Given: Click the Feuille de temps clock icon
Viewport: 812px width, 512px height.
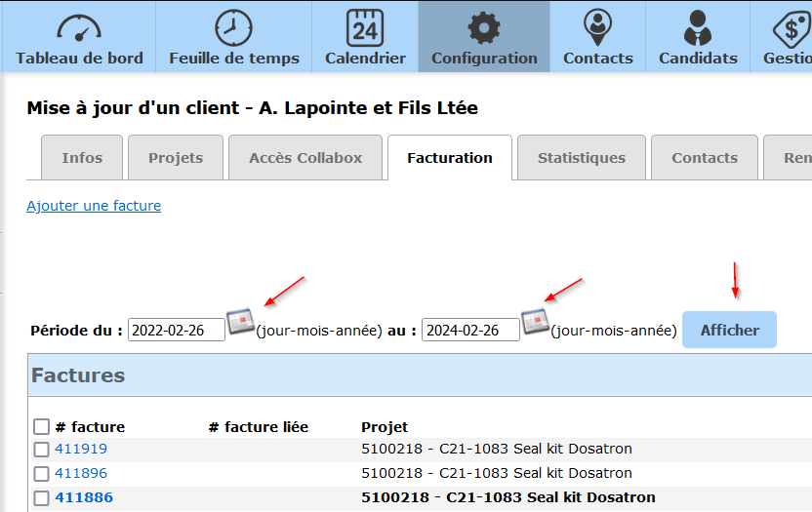Looking at the screenshot, I should pyautogui.click(x=233, y=26).
